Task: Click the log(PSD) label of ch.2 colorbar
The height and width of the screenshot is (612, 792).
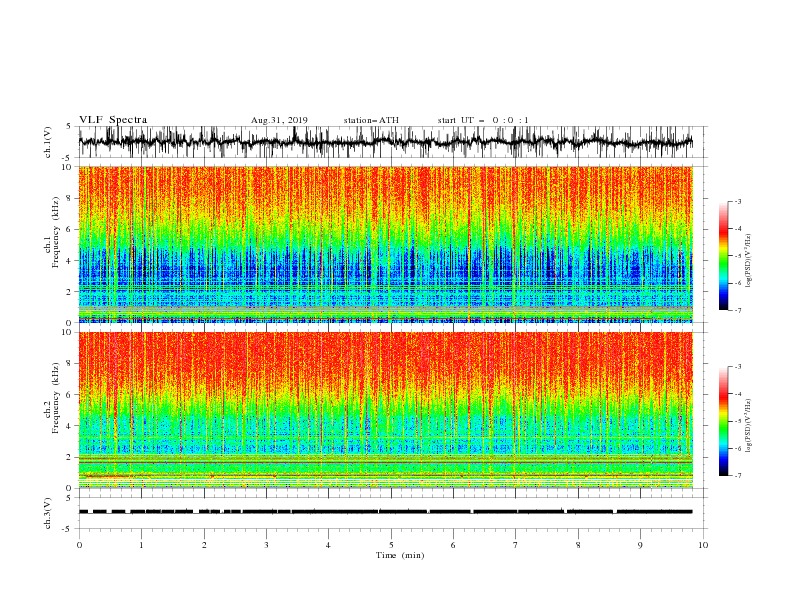Action: (x=748, y=426)
